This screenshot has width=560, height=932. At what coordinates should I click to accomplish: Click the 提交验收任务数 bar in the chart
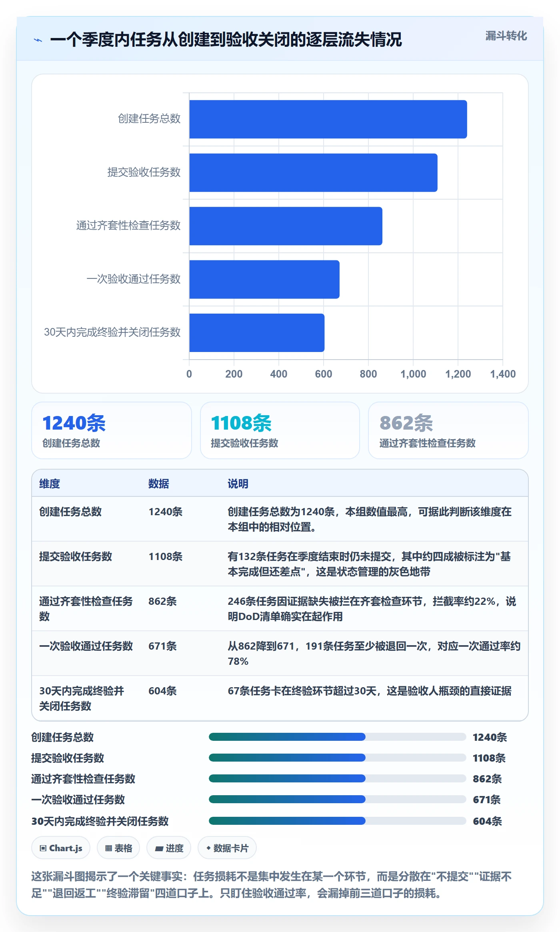click(x=313, y=172)
